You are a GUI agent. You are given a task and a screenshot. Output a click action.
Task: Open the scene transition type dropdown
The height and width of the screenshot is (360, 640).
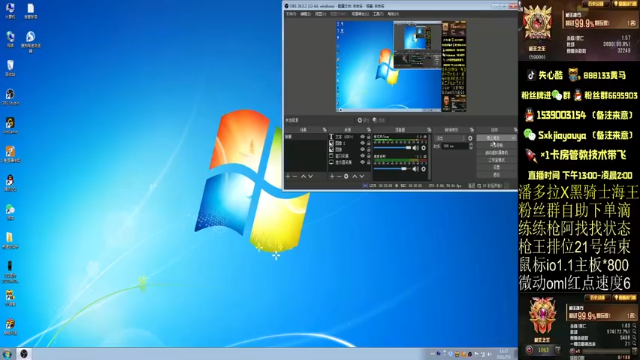[450, 138]
